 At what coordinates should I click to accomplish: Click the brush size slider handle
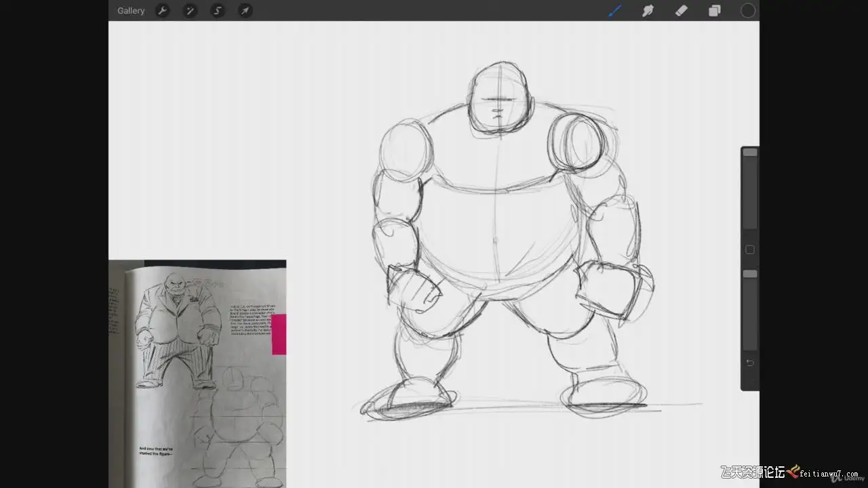tap(750, 152)
